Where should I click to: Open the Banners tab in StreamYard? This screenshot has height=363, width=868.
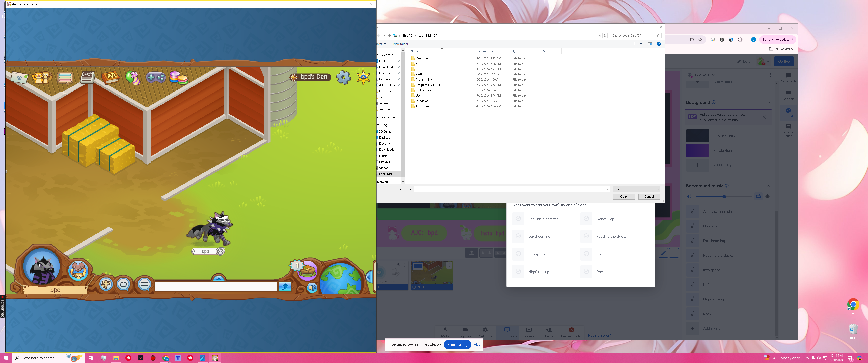tap(788, 95)
